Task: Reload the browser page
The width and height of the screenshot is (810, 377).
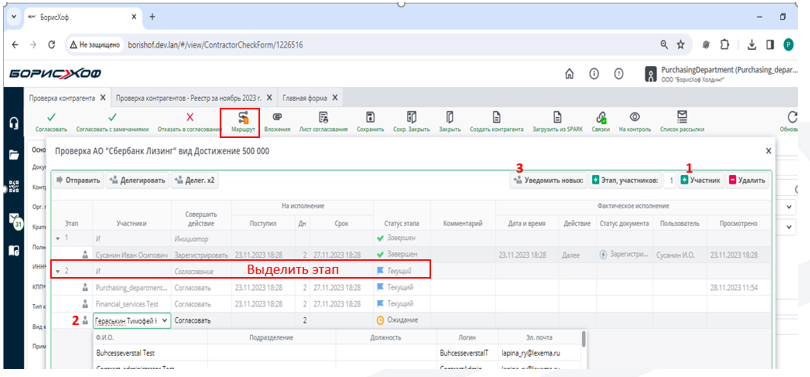Action: point(51,45)
